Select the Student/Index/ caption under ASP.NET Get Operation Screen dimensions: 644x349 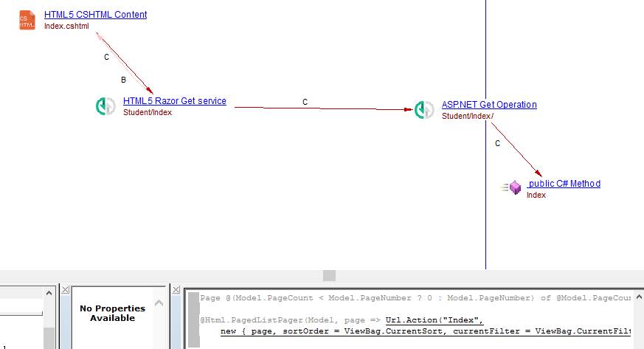(468, 116)
